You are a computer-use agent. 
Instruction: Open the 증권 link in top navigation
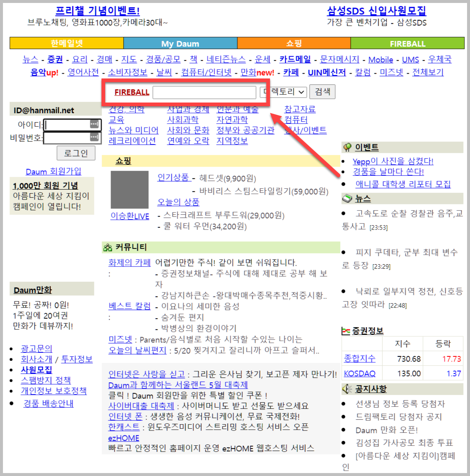[x=55, y=59]
